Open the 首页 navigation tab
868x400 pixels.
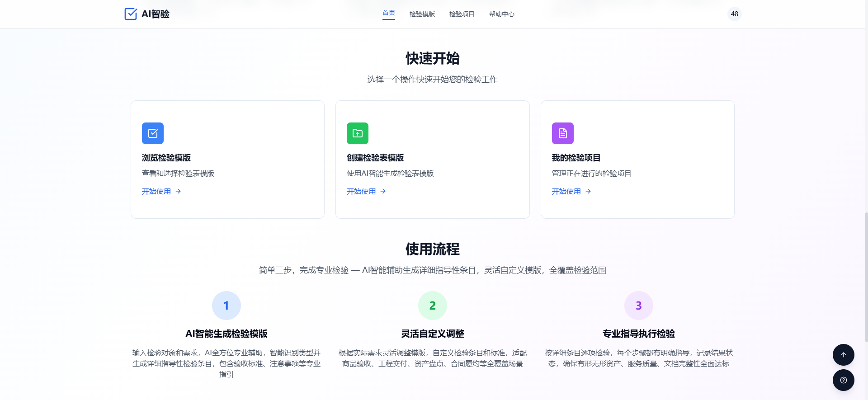388,13
